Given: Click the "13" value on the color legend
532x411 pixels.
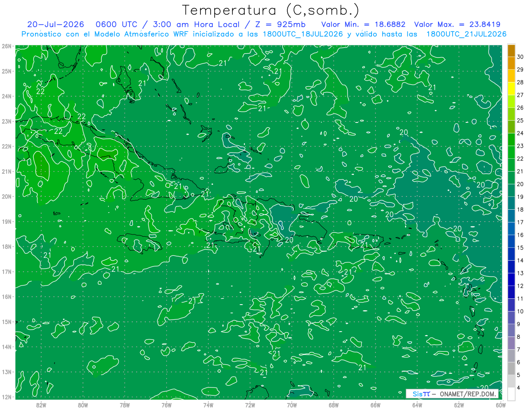Looking at the screenshot, I should pyautogui.click(x=520, y=273).
